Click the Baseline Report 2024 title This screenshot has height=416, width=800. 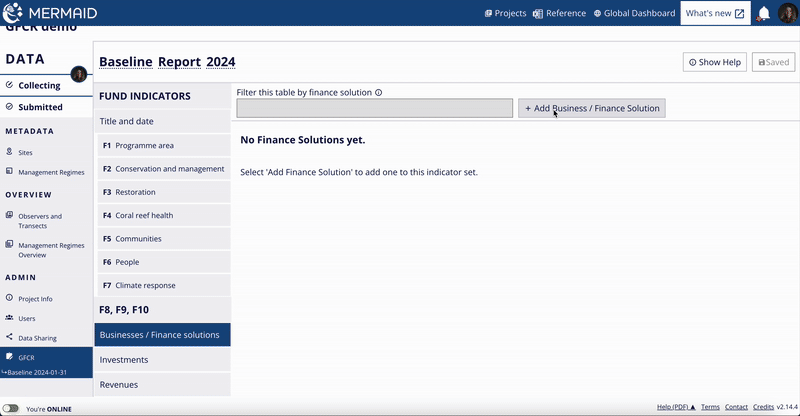tap(167, 62)
